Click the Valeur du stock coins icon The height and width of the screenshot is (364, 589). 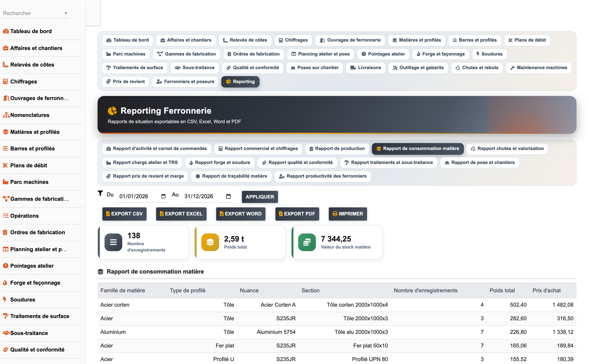point(307,242)
